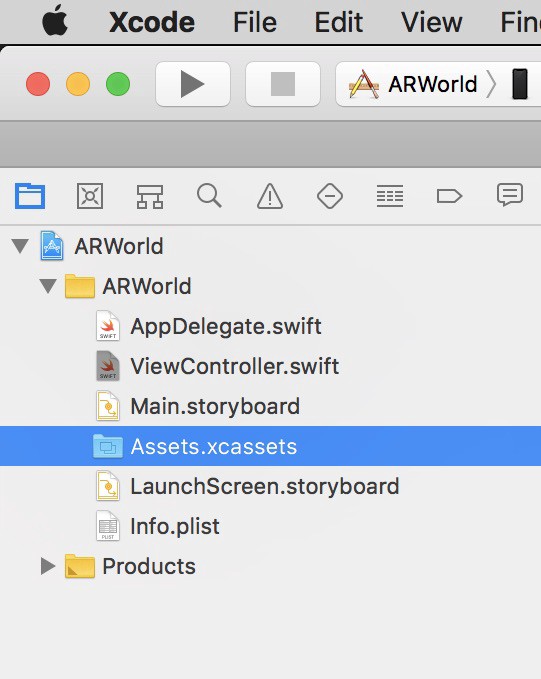Zoom the window with green button
541x679 pixels.
[x=118, y=84]
